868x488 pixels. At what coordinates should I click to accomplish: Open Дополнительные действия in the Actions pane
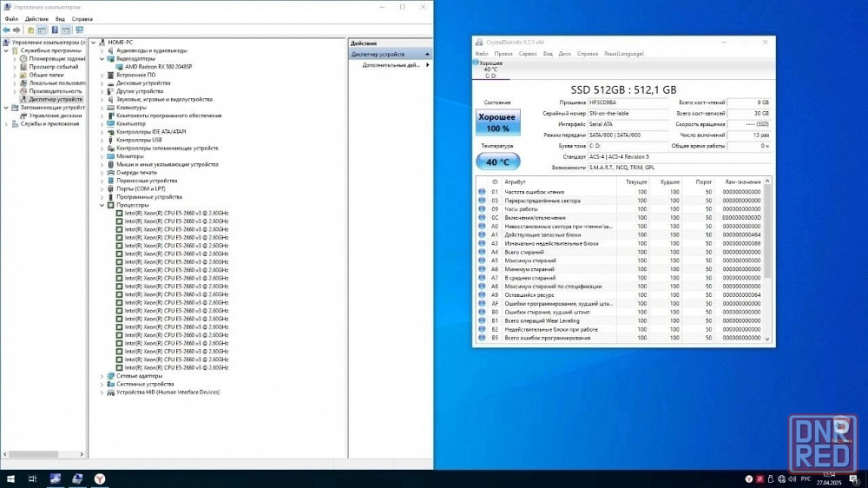pyautogui.click(x=391, y=65)
